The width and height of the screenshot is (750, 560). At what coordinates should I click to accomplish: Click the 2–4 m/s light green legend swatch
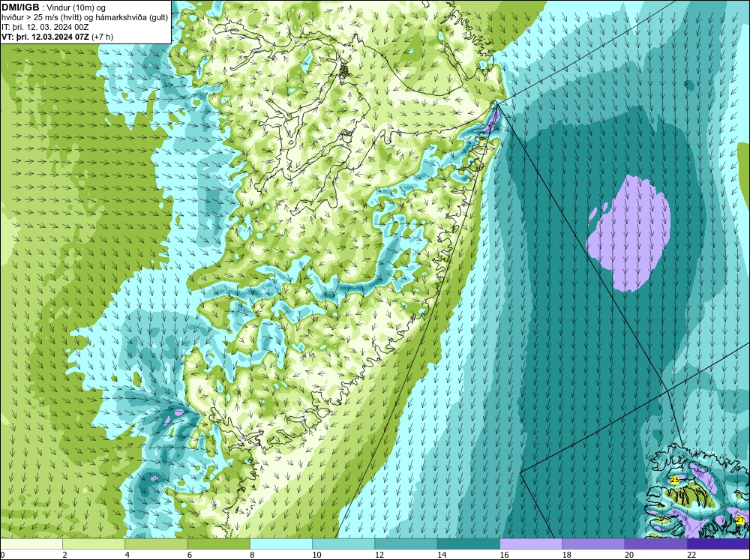click(x=94, y=544)
